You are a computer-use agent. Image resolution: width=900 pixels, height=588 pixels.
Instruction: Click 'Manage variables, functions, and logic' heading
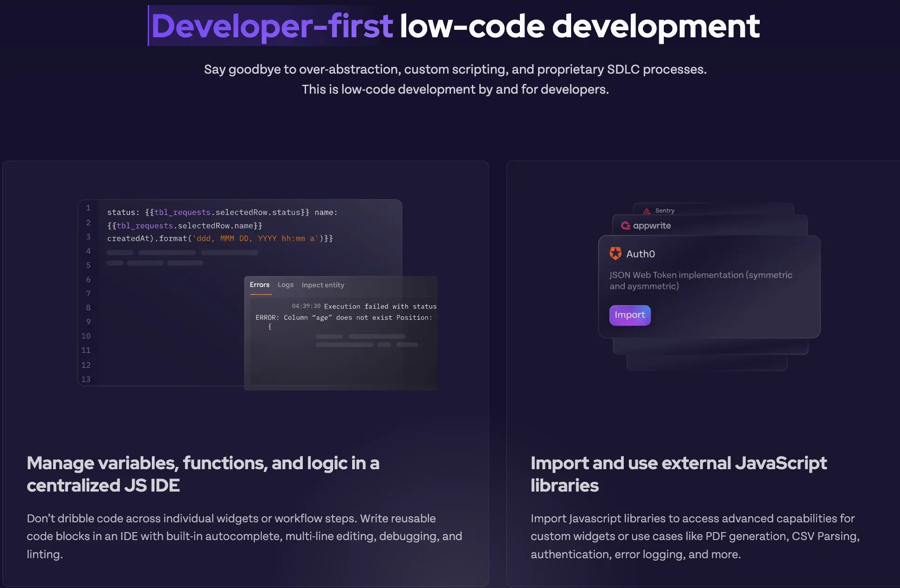[x=203, y=474]
